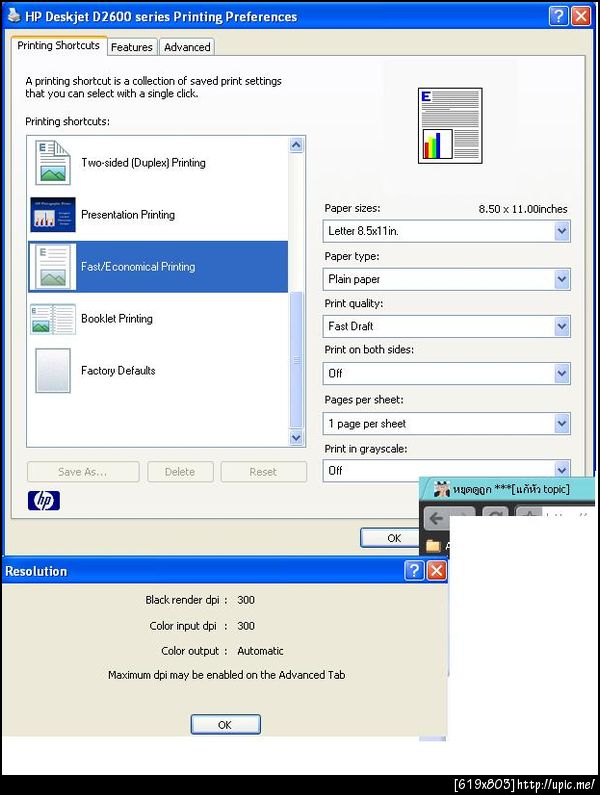Image resolution: width=600 pixels, height=795 pixels.
Task: Click the Save As... button
Action: tap(83, 472)
